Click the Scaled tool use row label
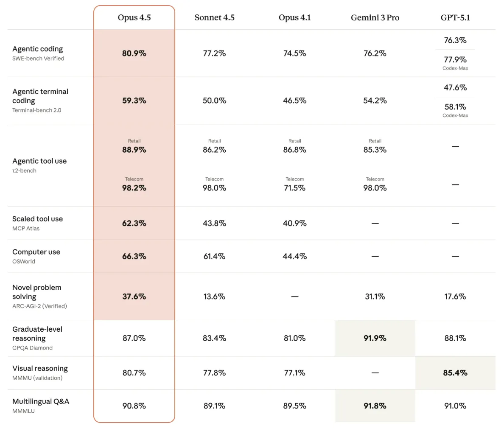Image resolution: width=504 pixels, height=431 pixels. point(37,219)
